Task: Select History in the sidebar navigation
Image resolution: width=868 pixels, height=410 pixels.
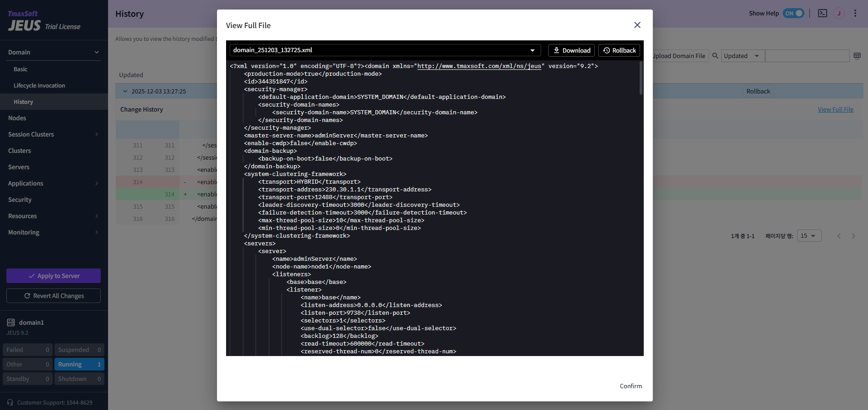Action: [23, 101]
